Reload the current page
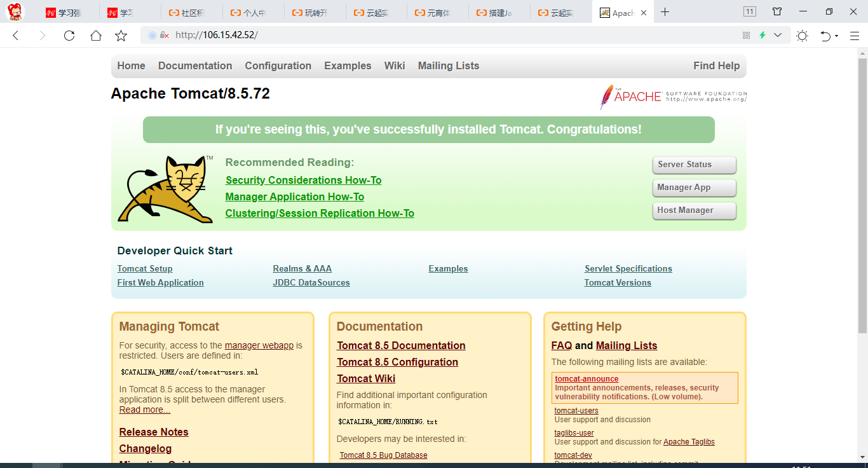This screenshot has height=468, width=868. point(69,36)
